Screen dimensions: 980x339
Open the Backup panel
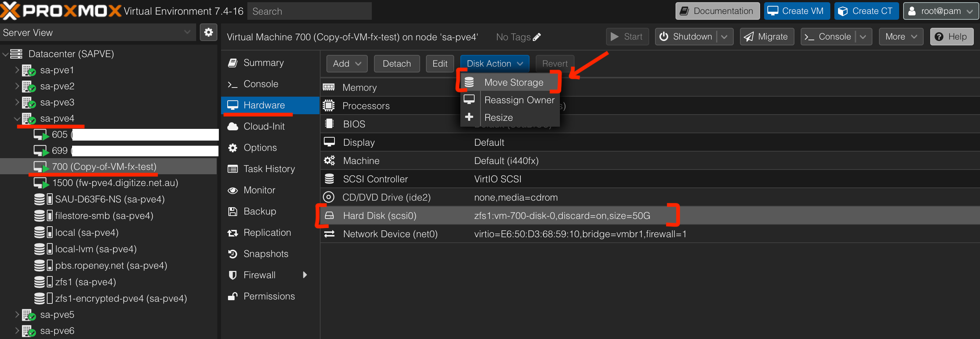(259, 211)
